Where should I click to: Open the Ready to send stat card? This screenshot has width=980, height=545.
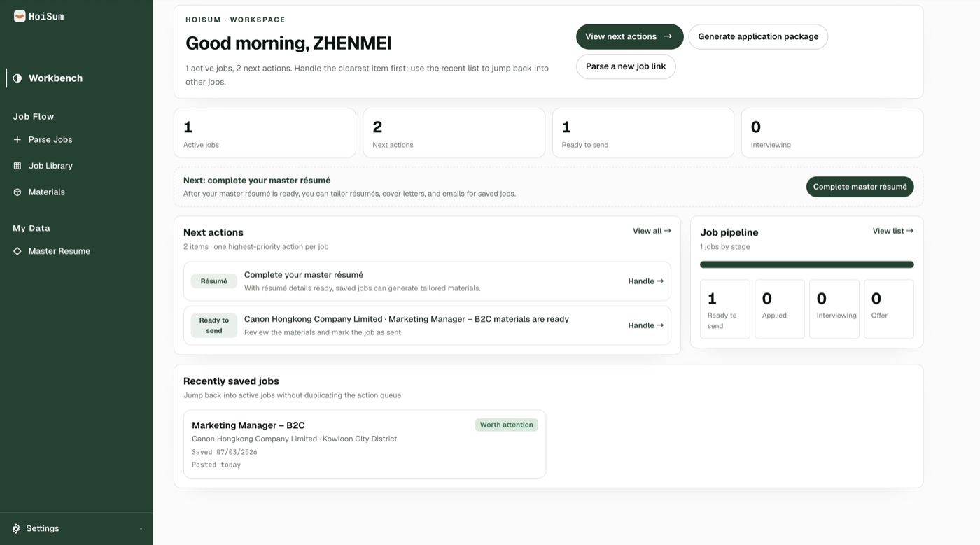643,133
